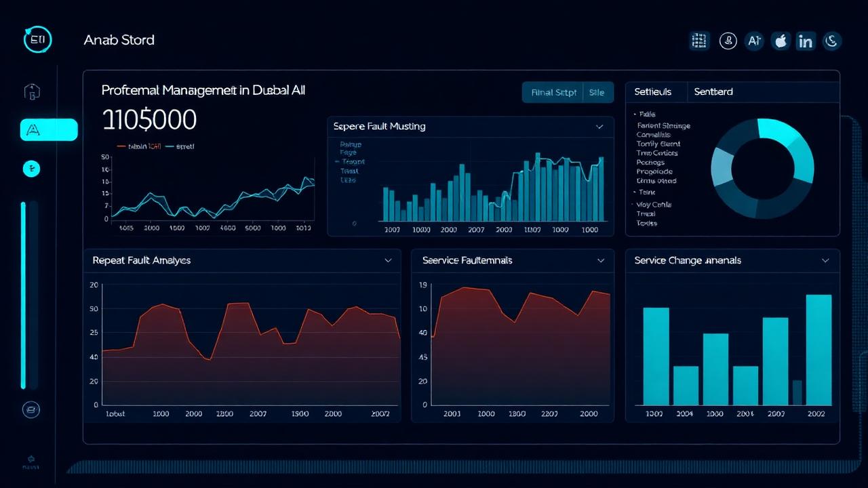Click the '1105000' total value
The height and width of the screenshot is (488, 868).
149,120
